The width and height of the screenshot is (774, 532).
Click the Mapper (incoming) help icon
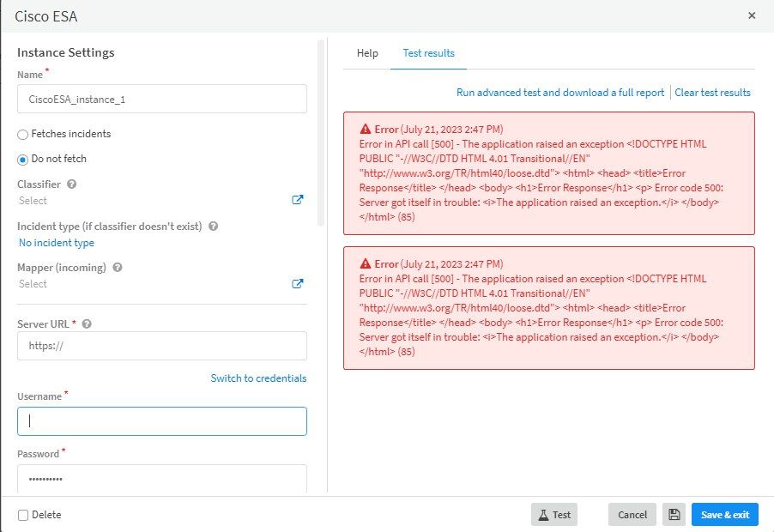point(117,268)
